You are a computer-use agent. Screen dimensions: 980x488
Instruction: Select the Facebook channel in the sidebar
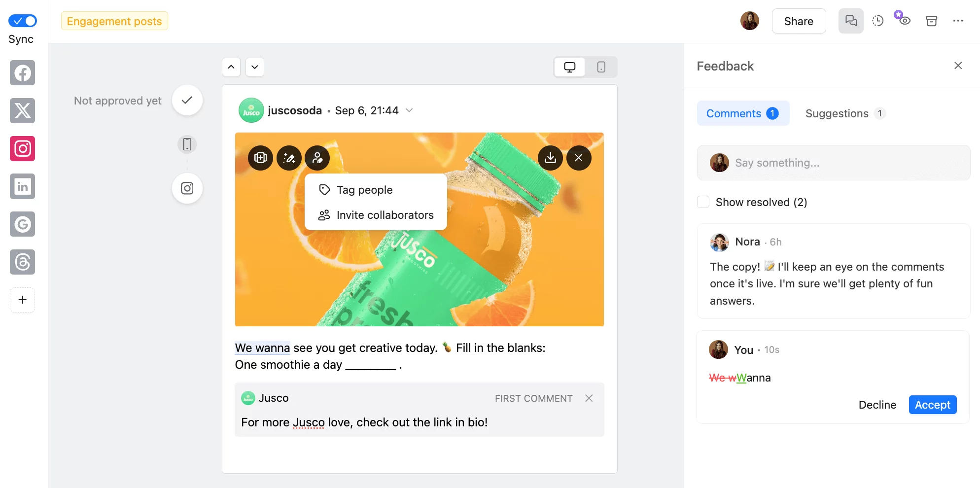(22, 73)
